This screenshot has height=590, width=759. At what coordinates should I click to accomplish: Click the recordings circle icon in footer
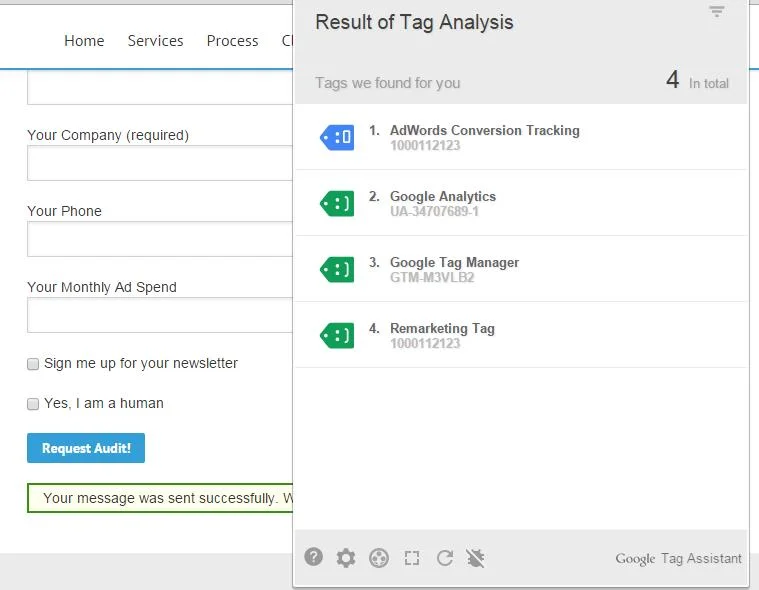(x=379, y=558)
